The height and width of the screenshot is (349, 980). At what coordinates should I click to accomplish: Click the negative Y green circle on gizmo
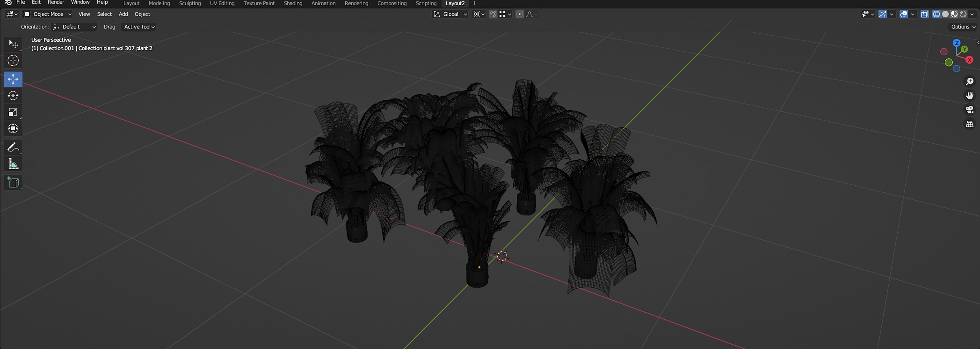point(949,62)
